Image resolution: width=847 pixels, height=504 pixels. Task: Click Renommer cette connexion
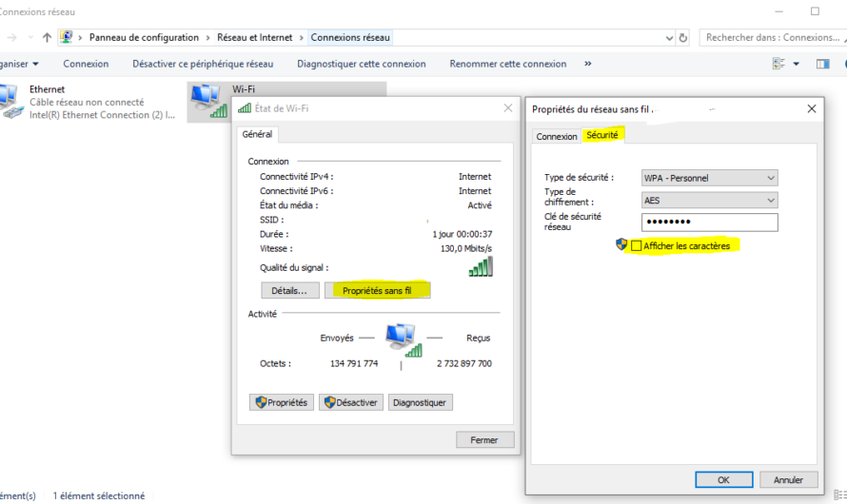508,64
